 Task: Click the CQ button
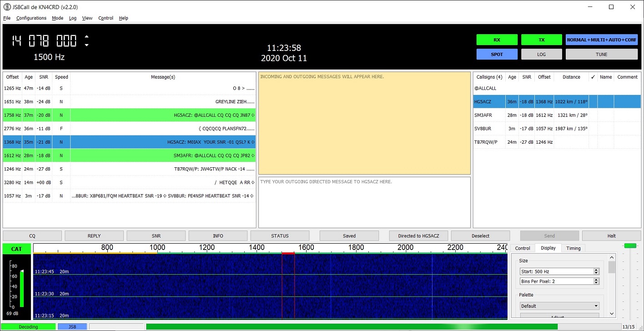pyautogui.click(x=32, y=236)
